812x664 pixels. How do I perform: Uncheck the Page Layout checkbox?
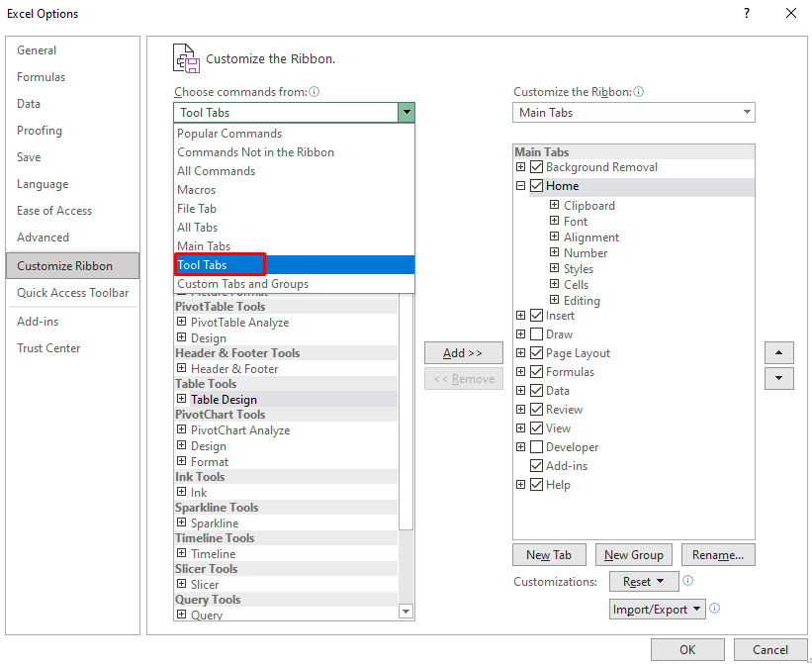coord(536,352)
